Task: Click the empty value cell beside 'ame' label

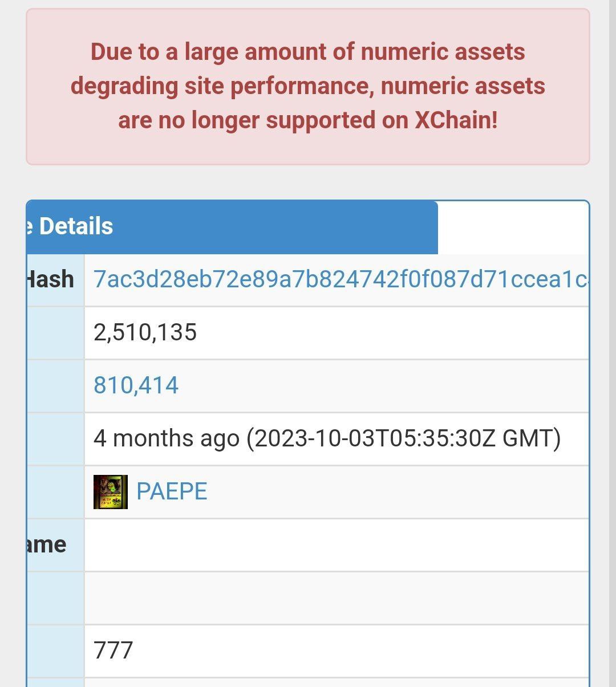Action: [x=337, y=545]
